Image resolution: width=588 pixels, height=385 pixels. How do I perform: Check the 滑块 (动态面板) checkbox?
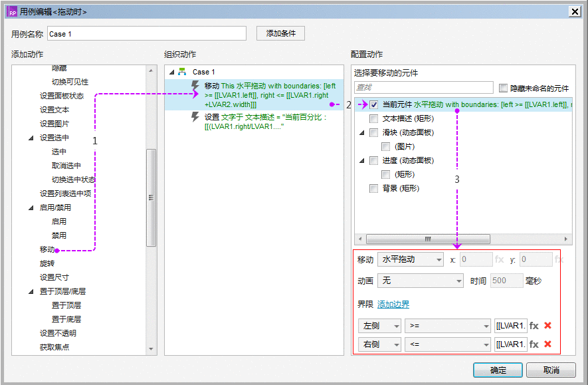(x=373, y=132)
